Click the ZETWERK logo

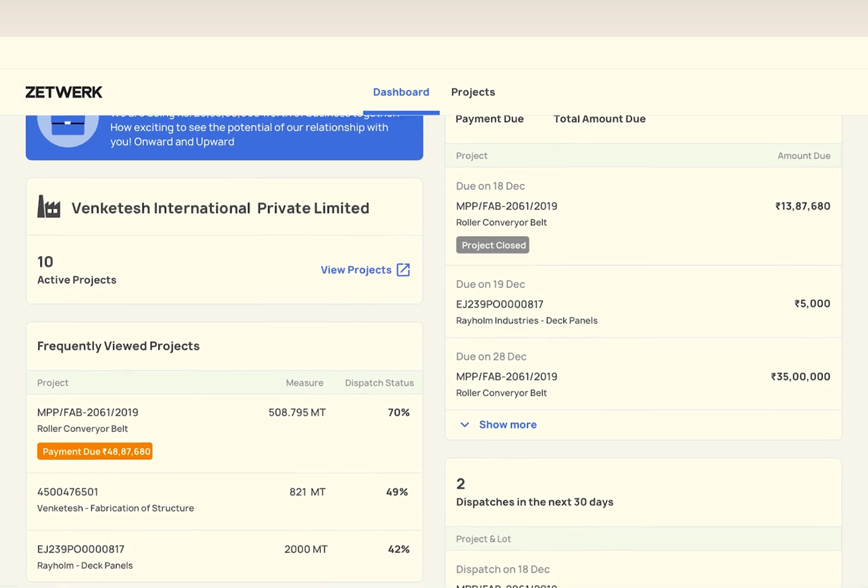coord(64,92)
